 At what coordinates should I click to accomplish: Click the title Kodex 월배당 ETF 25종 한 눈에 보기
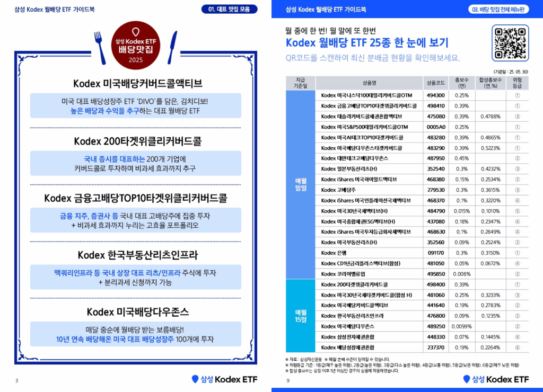click(x=367, y=43)
